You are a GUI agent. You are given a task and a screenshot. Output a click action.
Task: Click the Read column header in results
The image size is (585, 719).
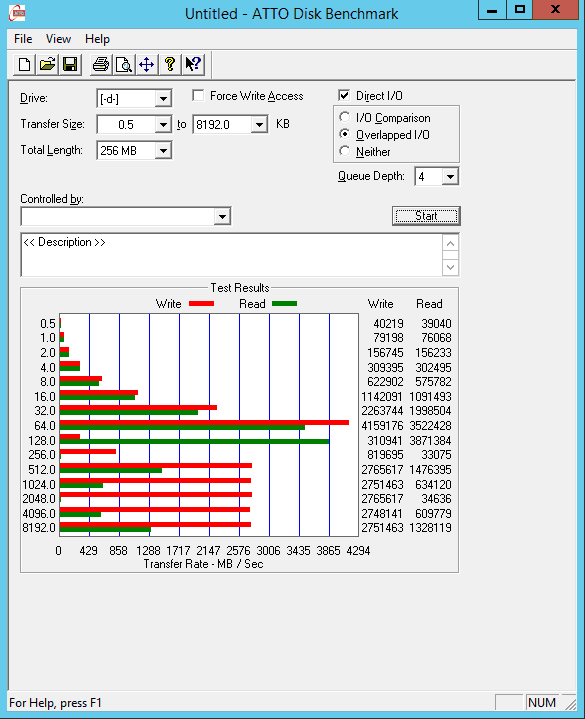tap(429, 304)
